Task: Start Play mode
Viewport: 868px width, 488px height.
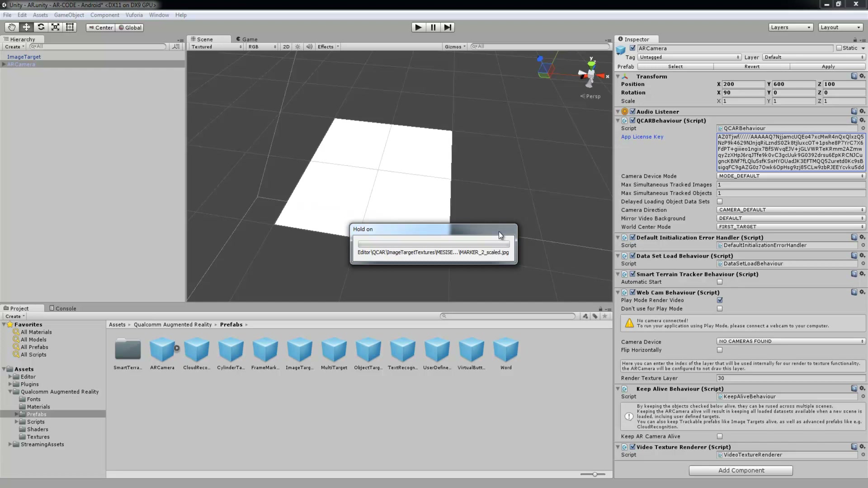Action: (x=419, y=27)
